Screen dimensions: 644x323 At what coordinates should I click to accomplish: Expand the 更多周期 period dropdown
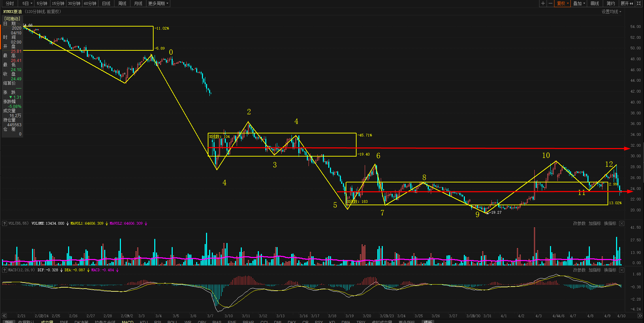pos(158,3)
